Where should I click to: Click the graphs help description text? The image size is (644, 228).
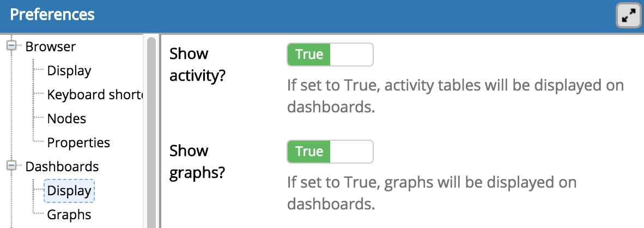pos(432,193)
